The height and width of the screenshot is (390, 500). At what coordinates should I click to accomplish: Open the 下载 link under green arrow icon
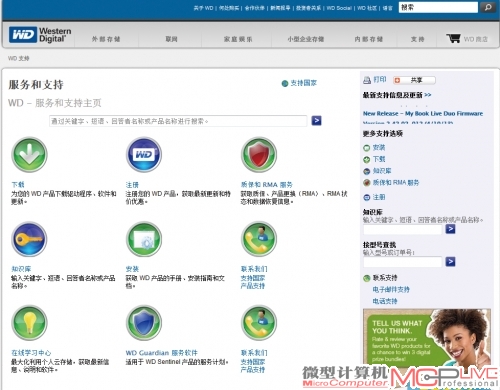(18, 185)
